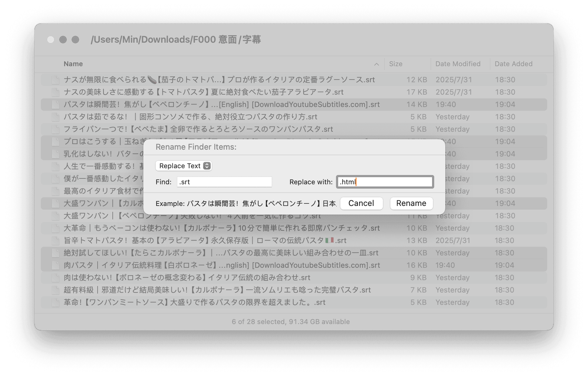
Task: Open the Replace Text dropdown
Action: tap(183, 166)
